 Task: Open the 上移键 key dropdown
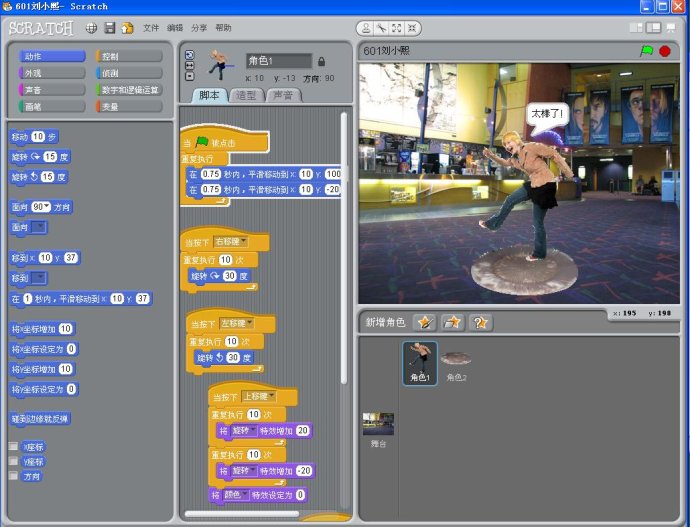click(259, 396)
